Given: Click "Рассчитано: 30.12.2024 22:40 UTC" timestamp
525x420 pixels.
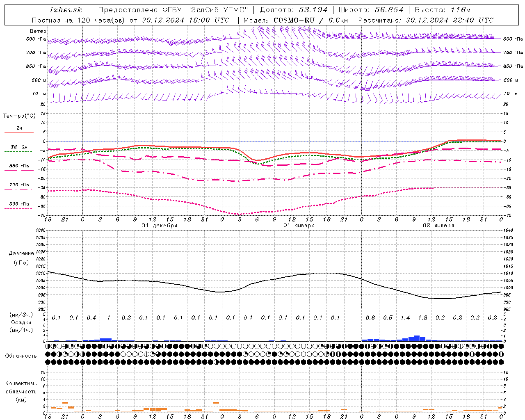Looking at the screenshot, I should coord(426,20).
